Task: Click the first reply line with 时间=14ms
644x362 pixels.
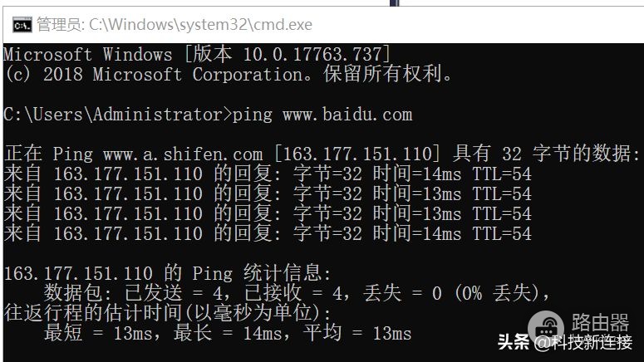Action: [x=268, y=174]
